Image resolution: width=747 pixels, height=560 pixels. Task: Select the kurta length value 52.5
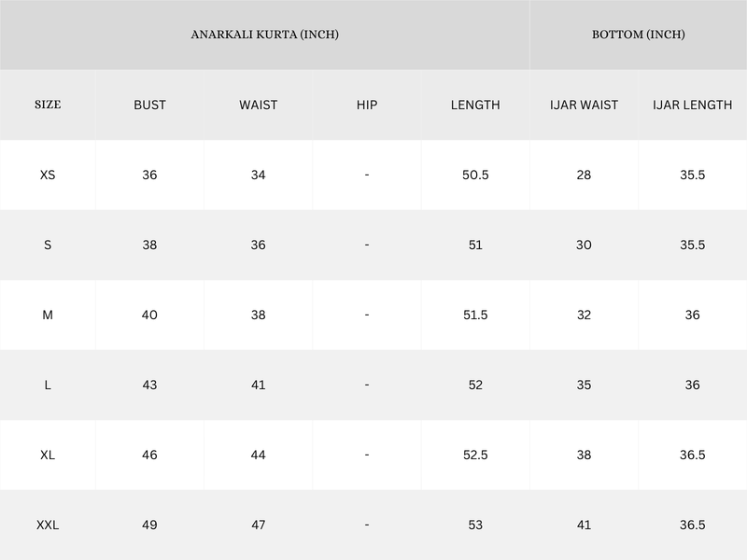point(475,455)
